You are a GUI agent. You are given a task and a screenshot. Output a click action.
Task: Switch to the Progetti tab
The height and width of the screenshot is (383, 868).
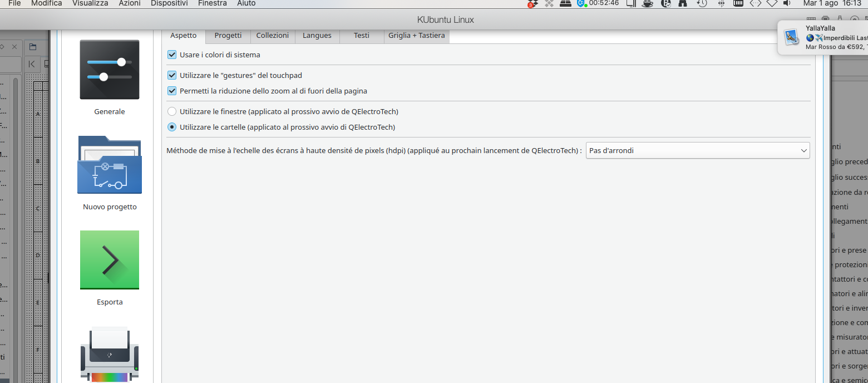click(228, 36)
